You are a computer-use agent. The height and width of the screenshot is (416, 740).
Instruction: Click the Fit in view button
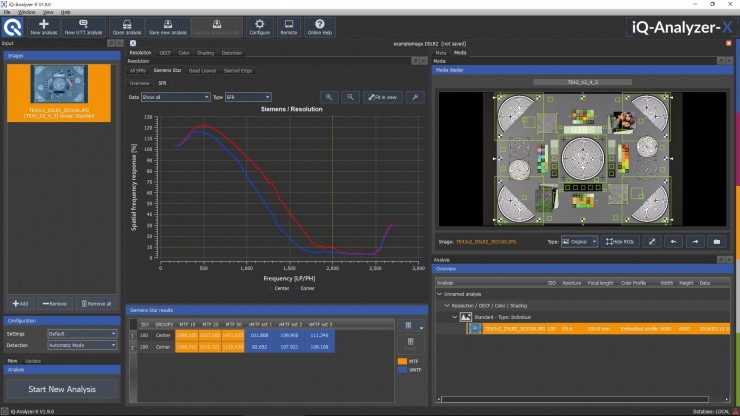[383, 97]
